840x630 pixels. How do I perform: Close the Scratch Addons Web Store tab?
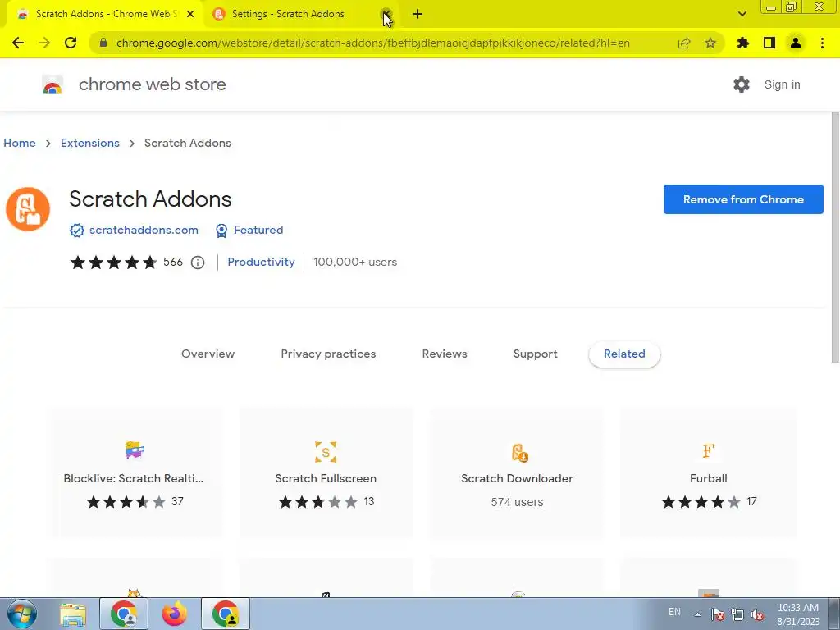click(x=190, y=14)
